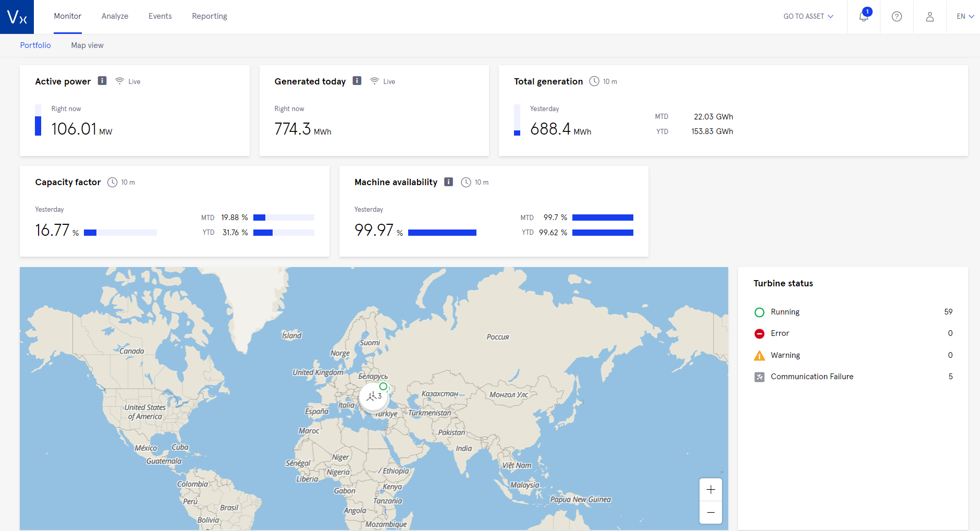Click the 106.01 MW active power value
Viewport: 980px width, 531px height.
pos(82,129)
